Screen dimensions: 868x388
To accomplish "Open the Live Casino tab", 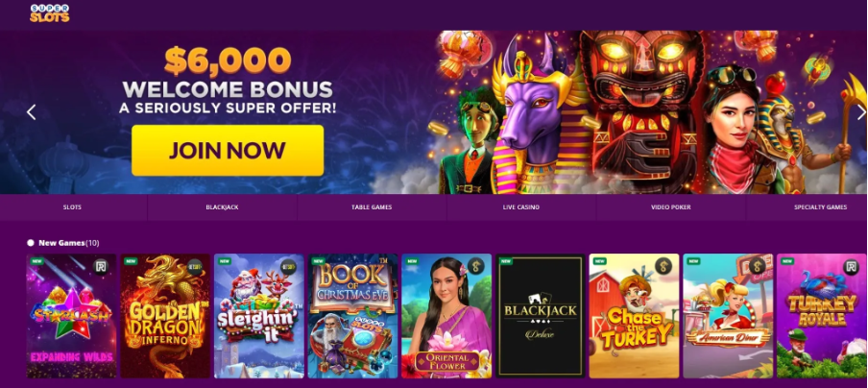I will 521,207.
